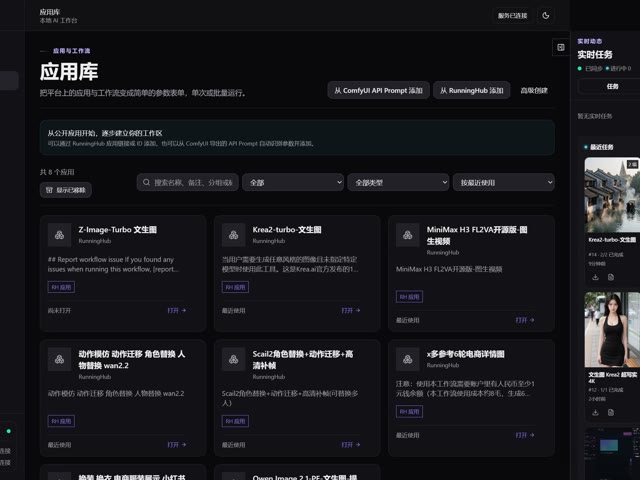Image resolution: width=640 pixels, height=480 pixels.
Task: Click the x多参考6轮电商详情图 app icon
Action: pos(408,359)
